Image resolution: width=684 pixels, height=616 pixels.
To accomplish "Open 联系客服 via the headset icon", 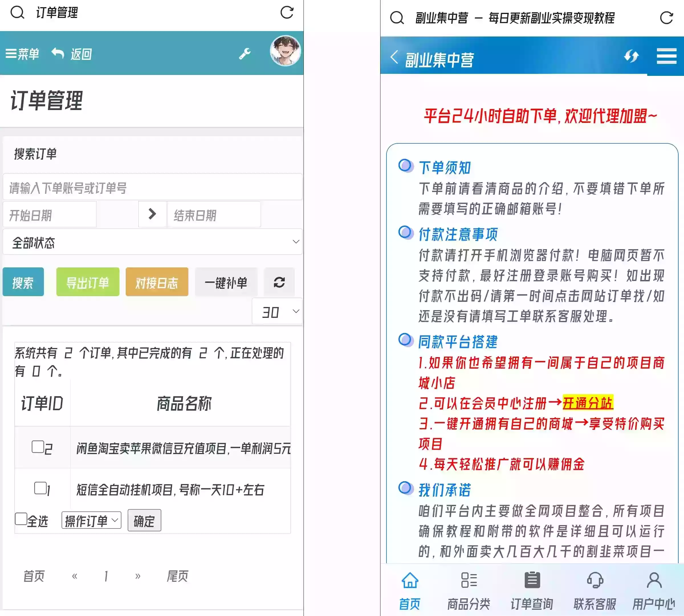I will point(595,581).
